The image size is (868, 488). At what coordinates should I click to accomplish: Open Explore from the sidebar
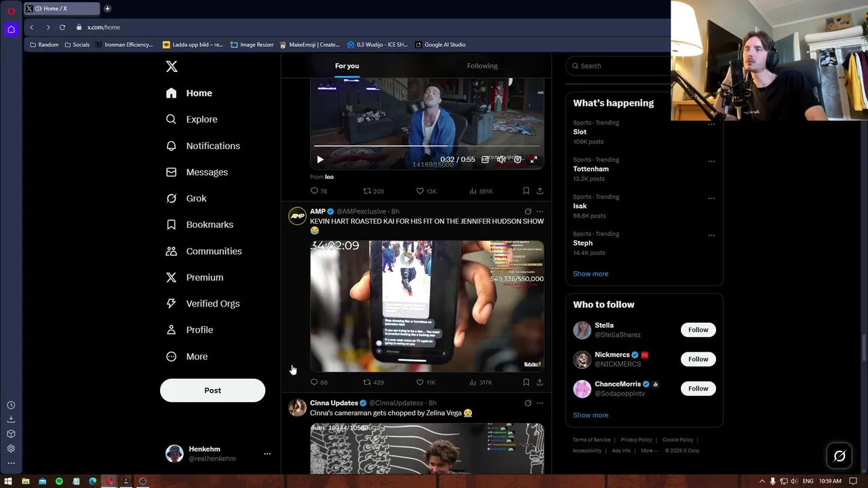192,119
